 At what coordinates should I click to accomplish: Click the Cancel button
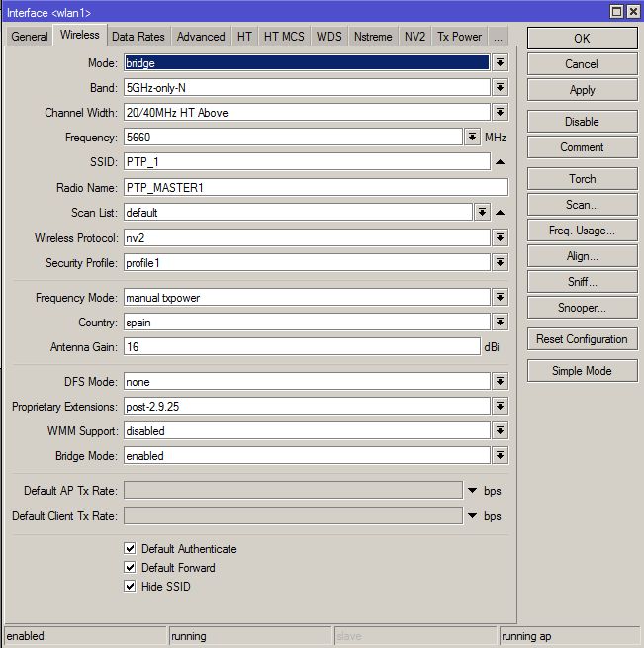pyautogui.click(x=582, y=64)
